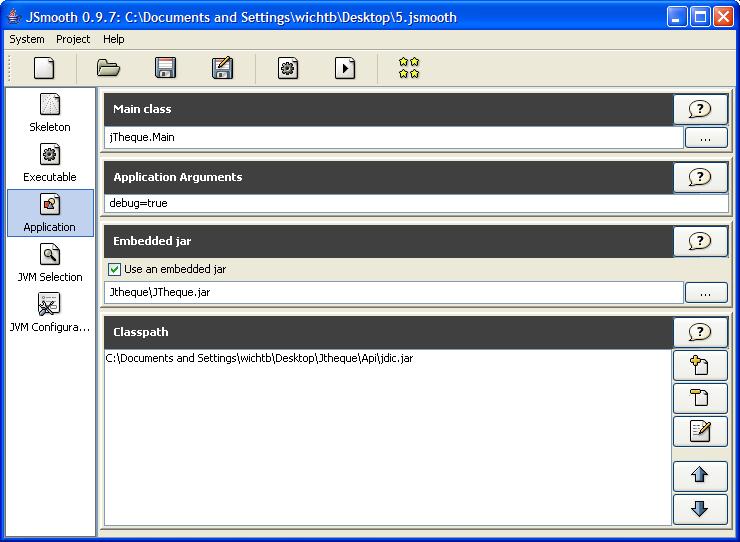Compile the executable with the gear icon

click(288, 68)
